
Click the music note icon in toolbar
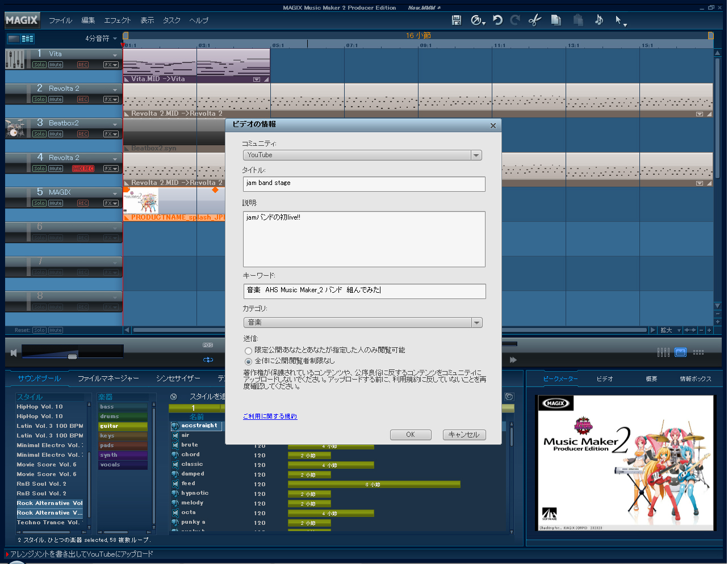[x=599, y=20]
